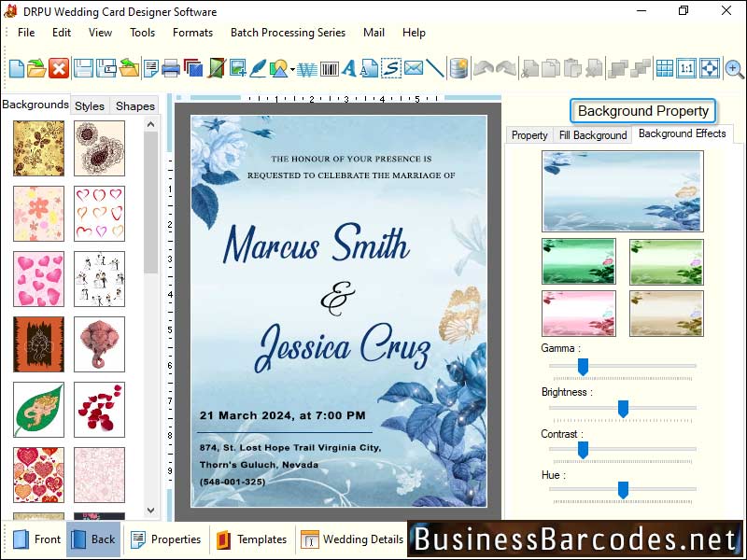The image size is (747, 560).
Task: Switch to the Styles tab
Action: [89, 105]
